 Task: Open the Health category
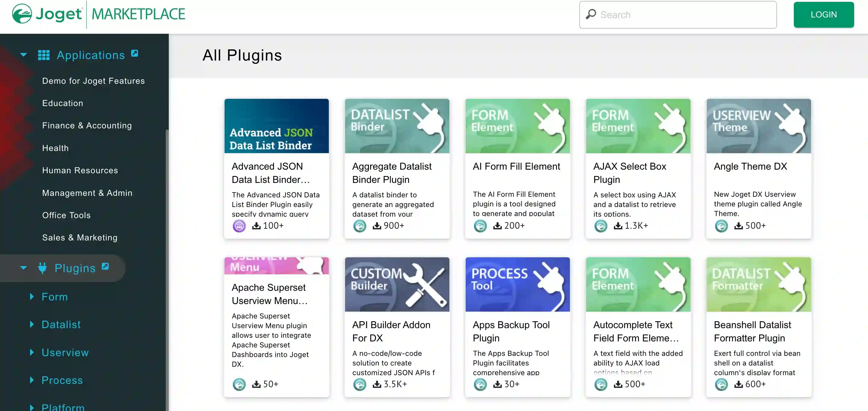pos(55,148)
